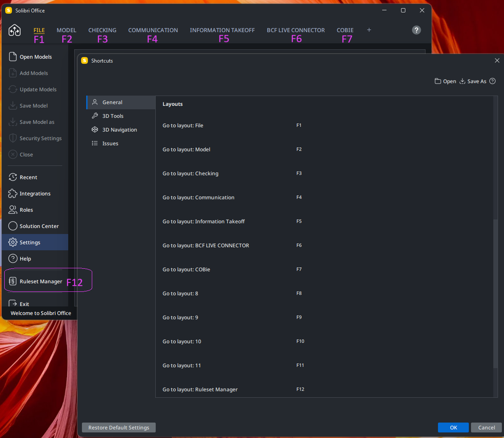Image resolution: width=504 pixels, height=438 pixels.
Task: Select 'Go to layout: Checking' row label
Action: [x=190, y=174]
